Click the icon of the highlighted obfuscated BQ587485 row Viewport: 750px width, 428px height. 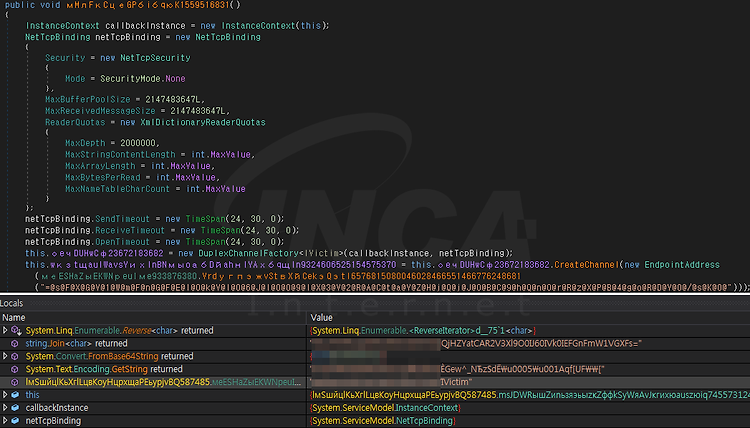[15, 382]
